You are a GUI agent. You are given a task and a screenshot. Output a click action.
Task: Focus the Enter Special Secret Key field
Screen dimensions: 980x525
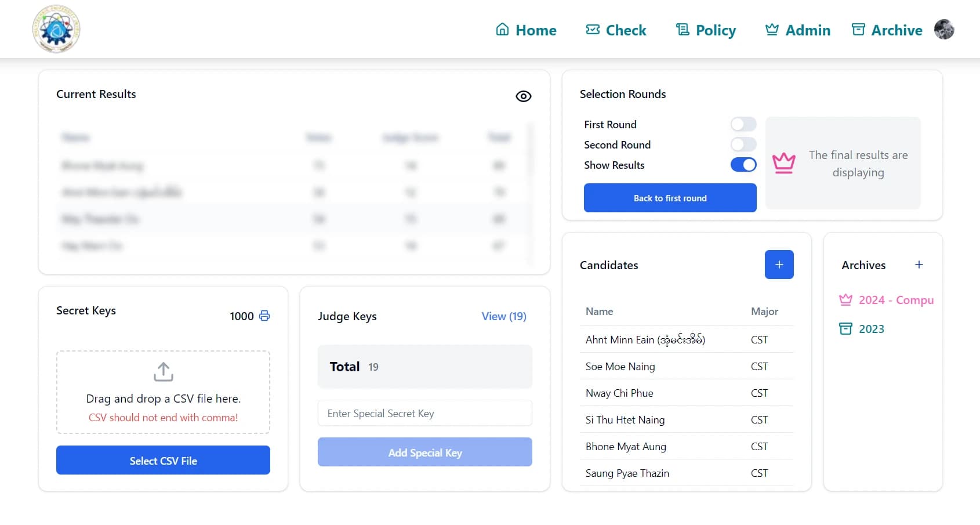(x=424, y=413)
